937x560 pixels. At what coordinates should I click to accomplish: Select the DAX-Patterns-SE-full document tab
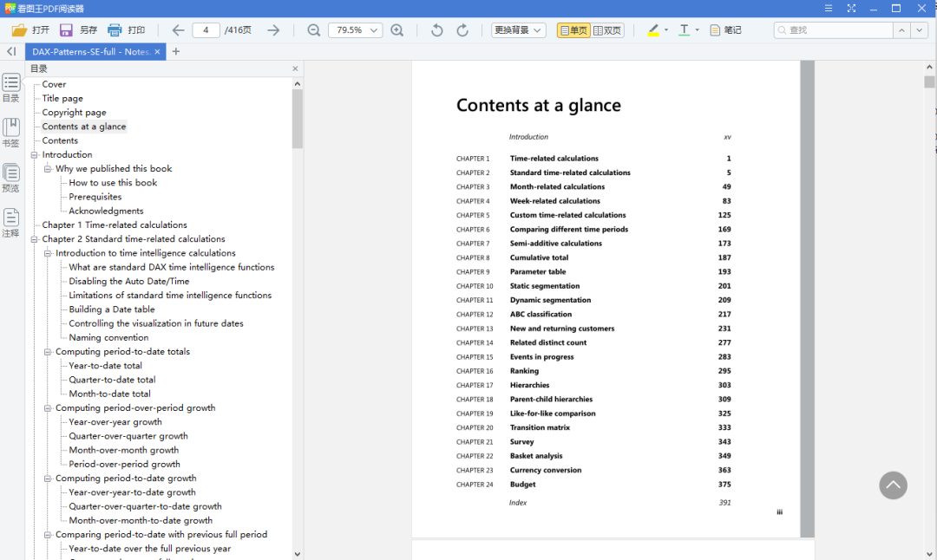pyautogui.click(x=90, y=52)
